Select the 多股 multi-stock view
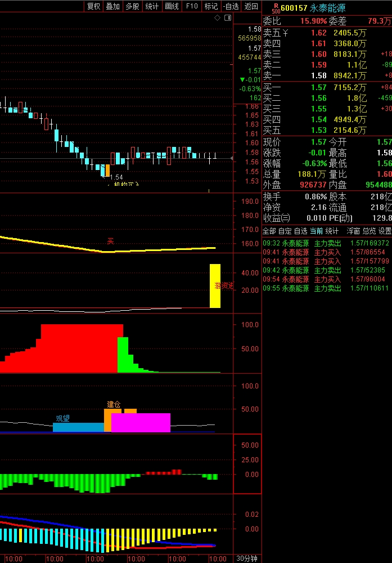The width and height of the screenshot is (392, 563). (132, 6)
